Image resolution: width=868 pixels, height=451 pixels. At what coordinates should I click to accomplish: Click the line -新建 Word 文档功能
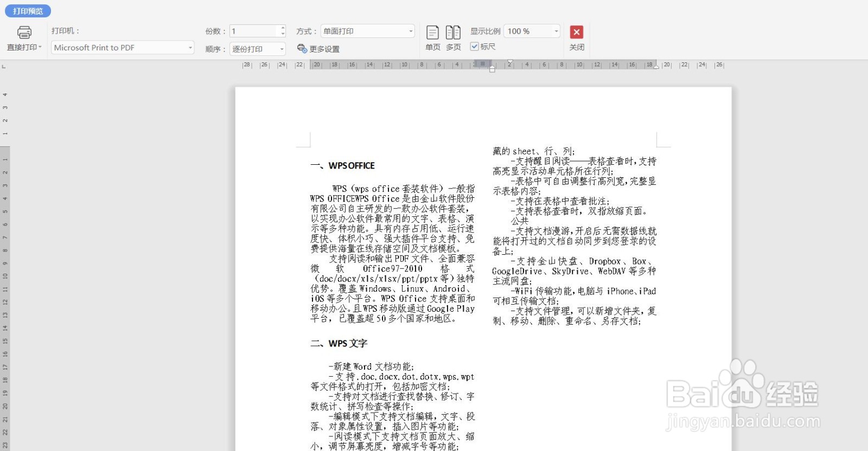point(371,366)
